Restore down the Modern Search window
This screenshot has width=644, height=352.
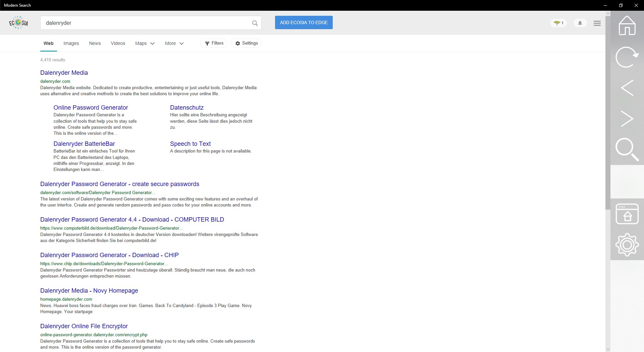coord(621,5)
